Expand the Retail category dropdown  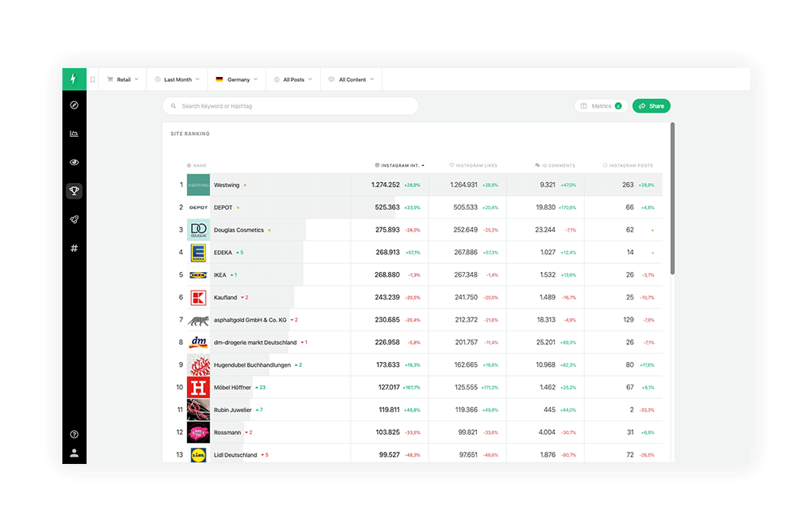122,79
